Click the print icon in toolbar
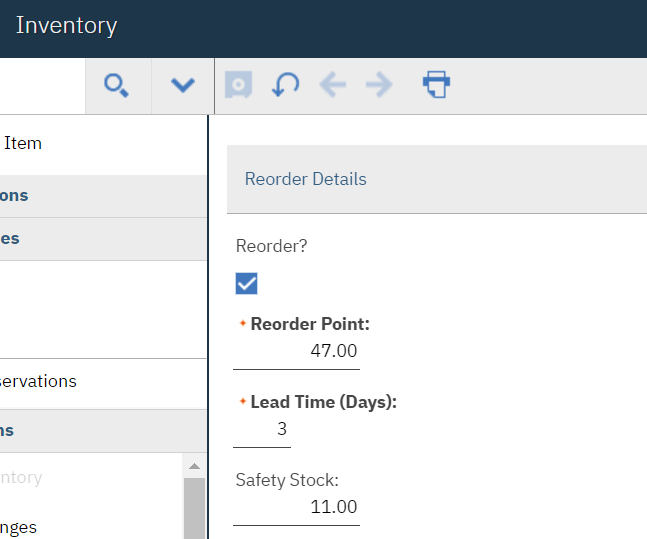 point(436,85)
